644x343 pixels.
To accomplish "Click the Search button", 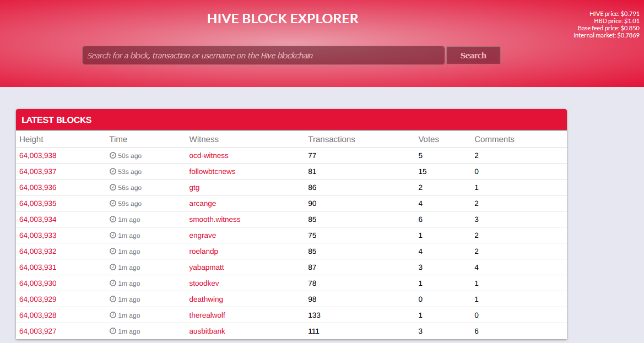I will (x=473, y=56).
